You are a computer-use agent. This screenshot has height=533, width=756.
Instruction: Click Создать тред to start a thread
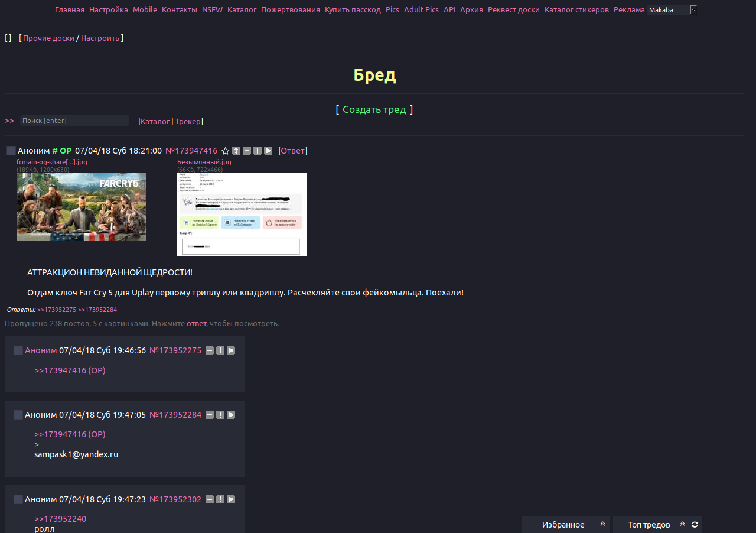click(374, 109)
